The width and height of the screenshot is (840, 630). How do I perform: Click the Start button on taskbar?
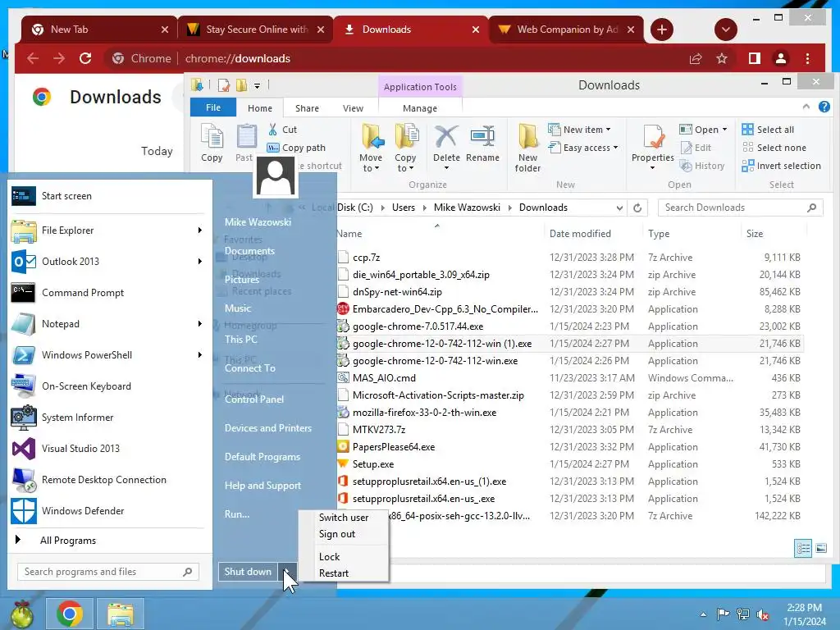point(22,614)
